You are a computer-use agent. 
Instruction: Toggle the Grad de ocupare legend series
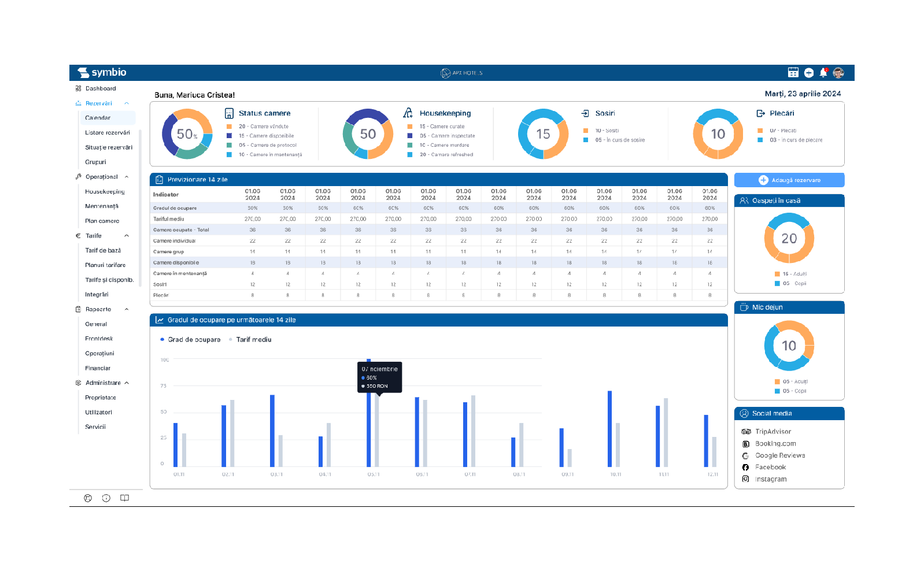tap(190, 340)
